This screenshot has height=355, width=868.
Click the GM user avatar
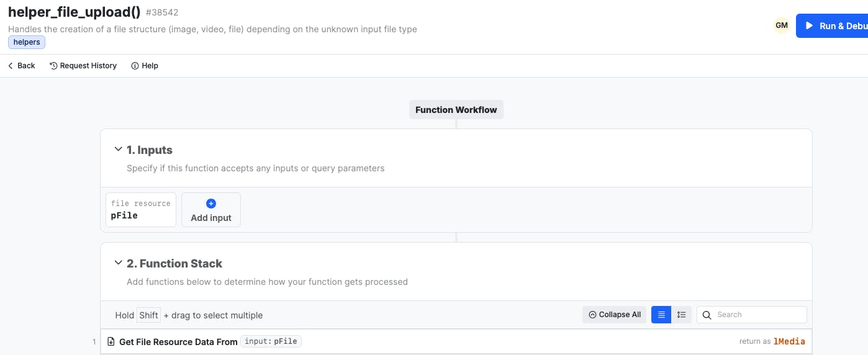coord(782,25)
